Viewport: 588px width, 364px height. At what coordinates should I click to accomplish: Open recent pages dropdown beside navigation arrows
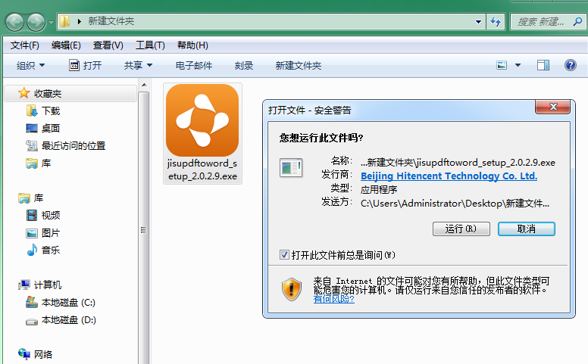point(51,23)
